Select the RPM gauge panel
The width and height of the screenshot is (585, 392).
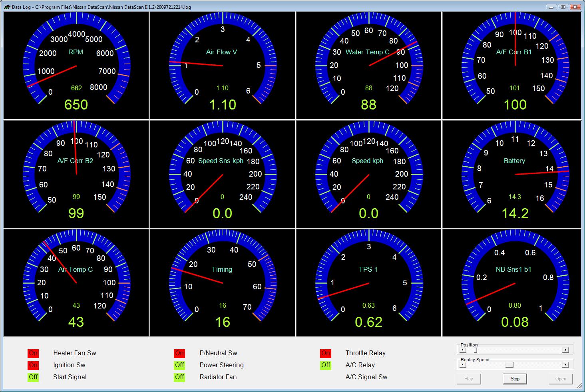click(76, 66)
